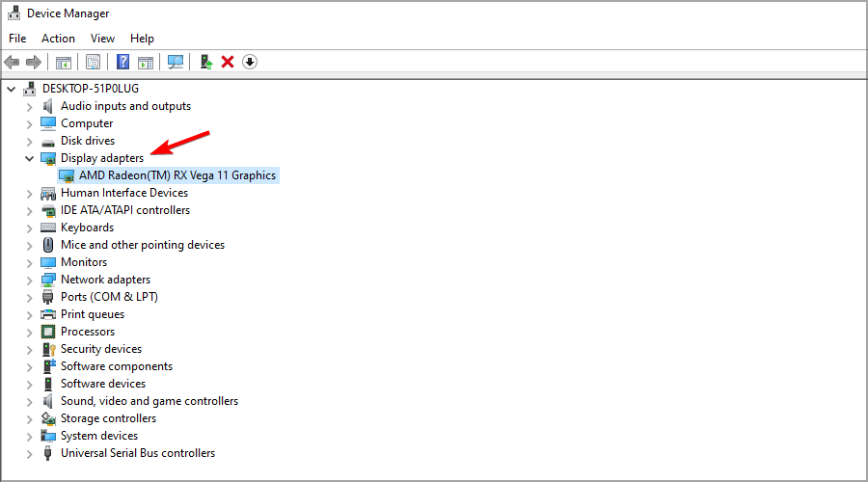This screenshot has height=482, width=868.
Task: Click the blue Help question mark icon
Action: pyautogui.click(x=122, y=62)
